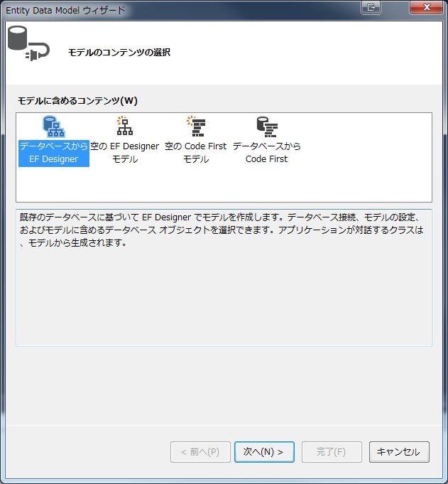Screen dimensions: 448x484
Task: Click the 次へ(N) > button
Action: click(264, 452)
